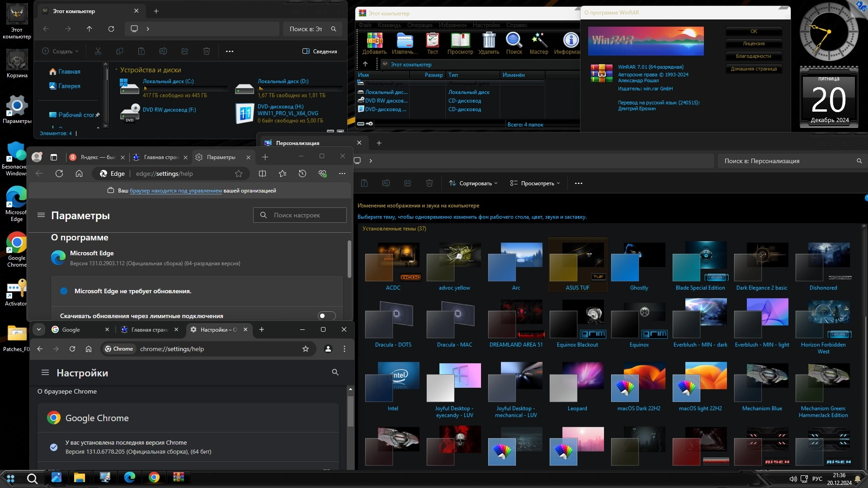Open Сортировать sort dropdown

pyautogui.click(x=473, y=183)
